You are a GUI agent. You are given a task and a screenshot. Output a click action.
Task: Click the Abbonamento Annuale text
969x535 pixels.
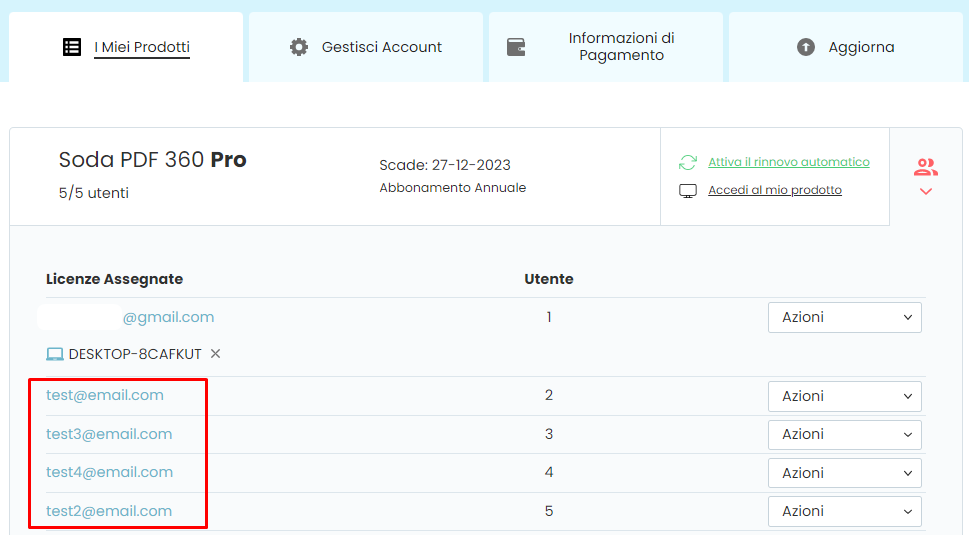click(x=453, y=187)
